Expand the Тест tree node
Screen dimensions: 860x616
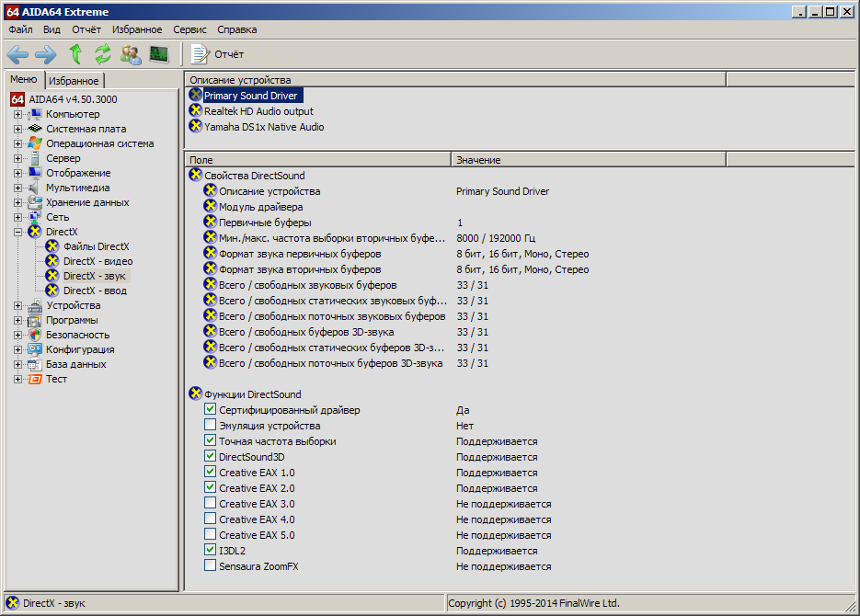(18, 379)
